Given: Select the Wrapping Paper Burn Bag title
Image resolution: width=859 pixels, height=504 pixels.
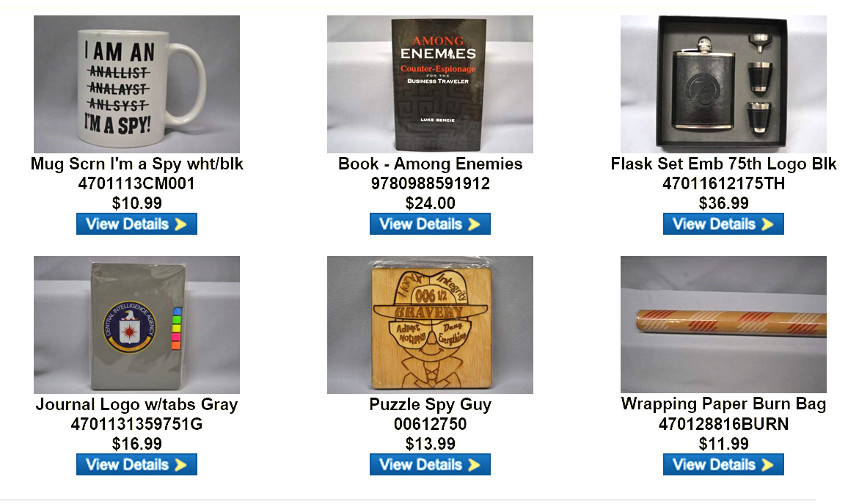Looking at the screenshot, I should click(723, 404).
